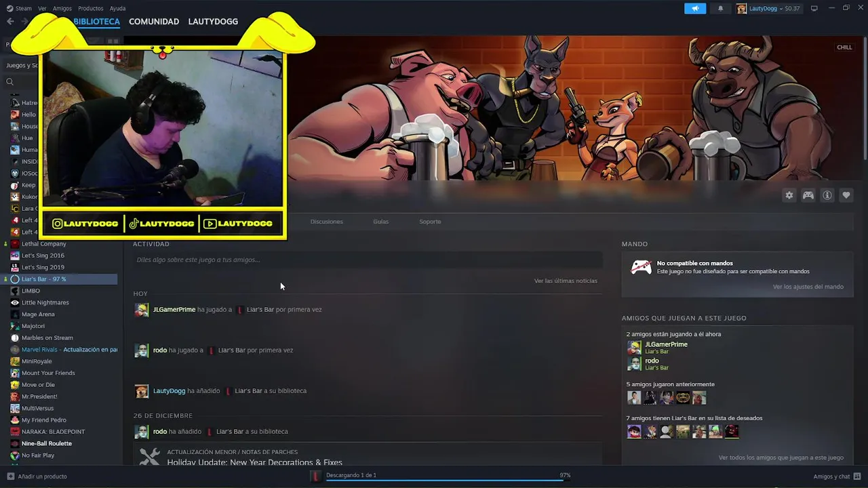Viewport: 868px width, 488px height.
Task: Open LautyDogg in activity feed
Action: click(169, 390)
